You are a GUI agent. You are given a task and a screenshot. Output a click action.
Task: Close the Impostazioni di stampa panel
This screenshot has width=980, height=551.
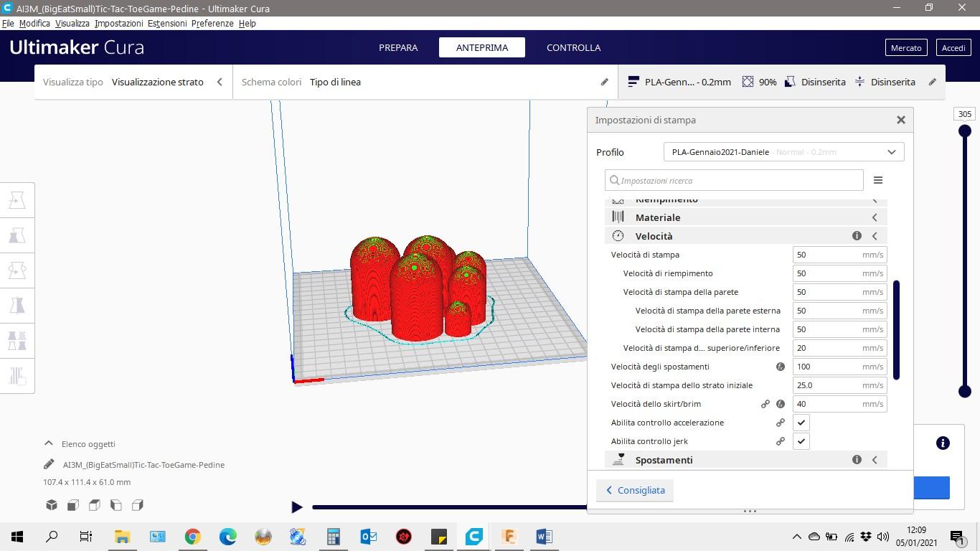[900, 120]
